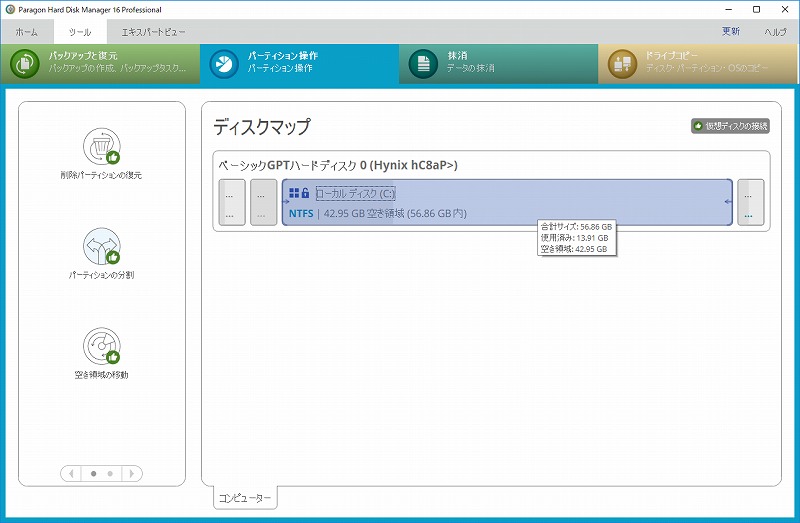Minimize the Paragon window
Image resolution: width=800 pixels, height=523 pixels.
tap(729, 9)
